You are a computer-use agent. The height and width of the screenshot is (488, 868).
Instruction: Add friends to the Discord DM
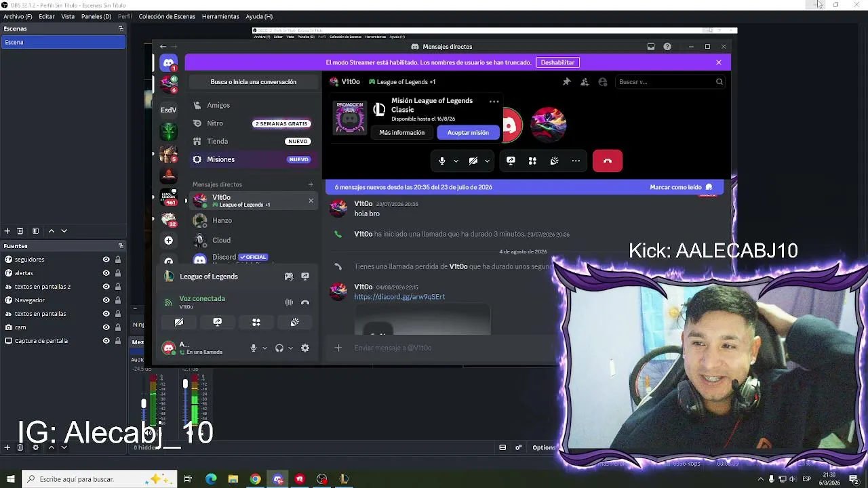click(x=585, y=82)
